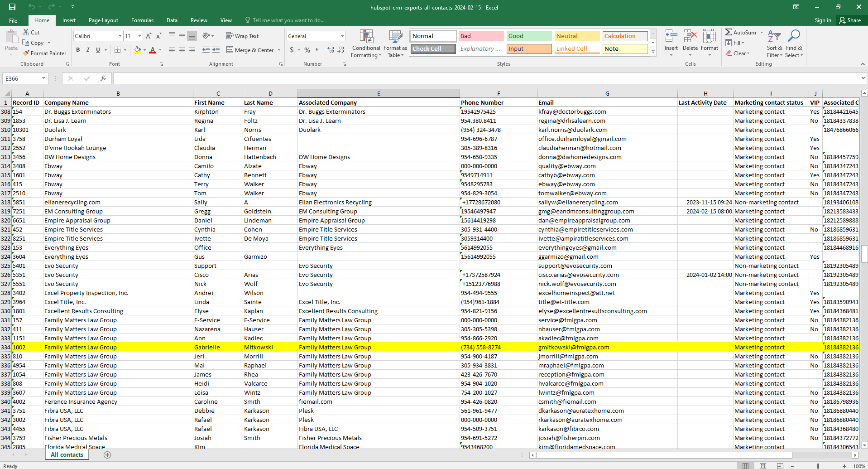Screen dimensions: 868x469
Task: Expand the Name Box dropdown arrow
Action: coord(43,78)
